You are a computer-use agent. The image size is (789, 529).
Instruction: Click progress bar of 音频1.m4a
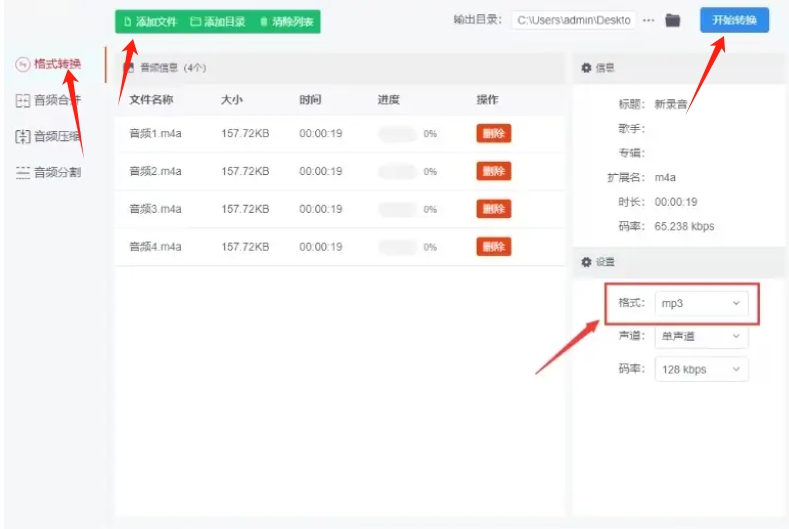[x=398, y=134]
